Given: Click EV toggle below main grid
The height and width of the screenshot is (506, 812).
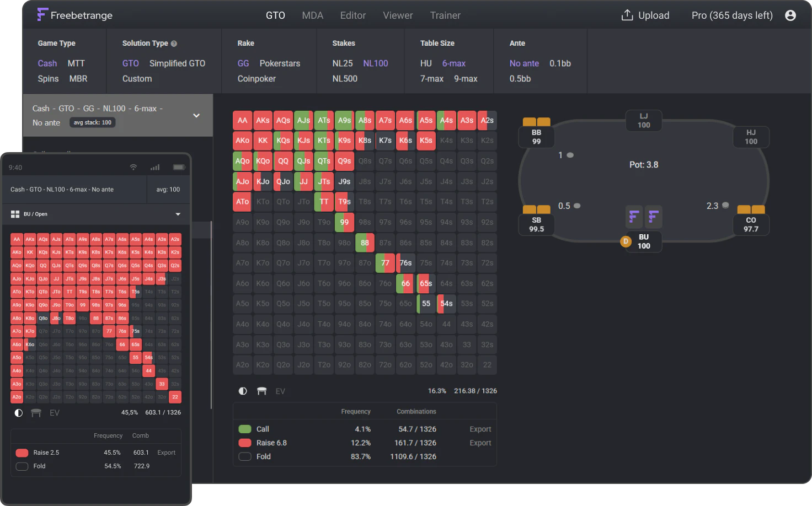Looking at the screenshot, I should click(280, 391).
